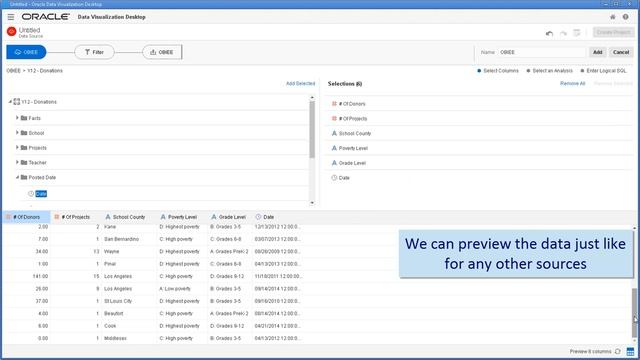The image size is (640, 360).
Task: Click the Create Project button
Action: coord(613,32)
